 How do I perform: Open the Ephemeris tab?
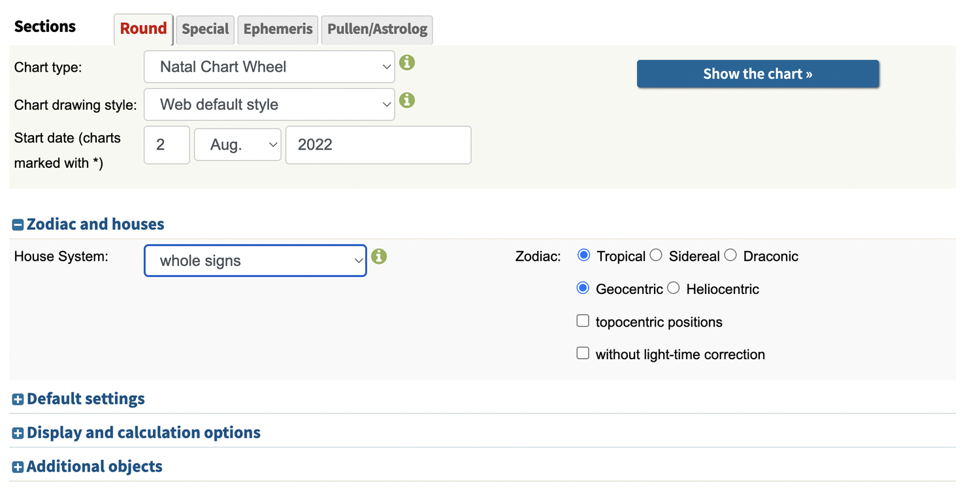[278, 29]
